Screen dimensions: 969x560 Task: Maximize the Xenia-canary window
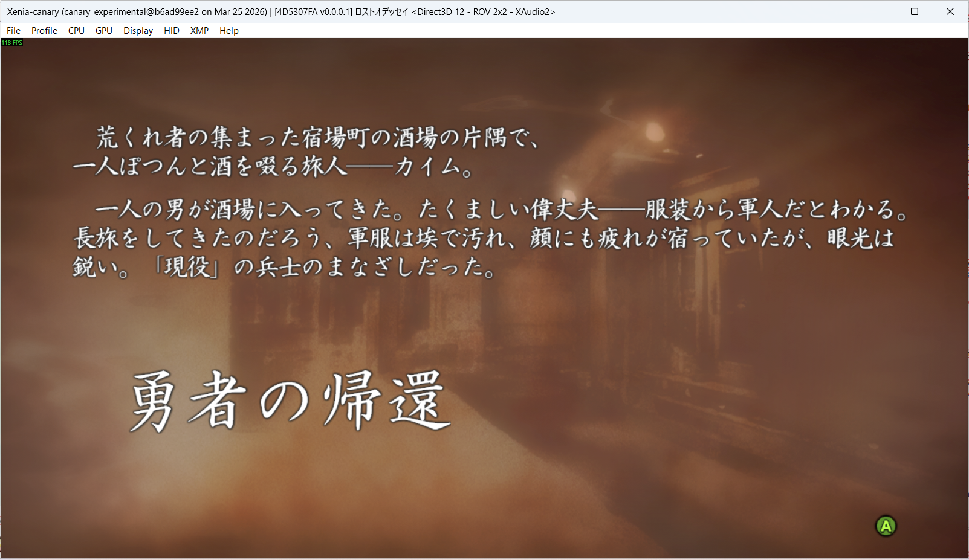click(x=915, y=11)
